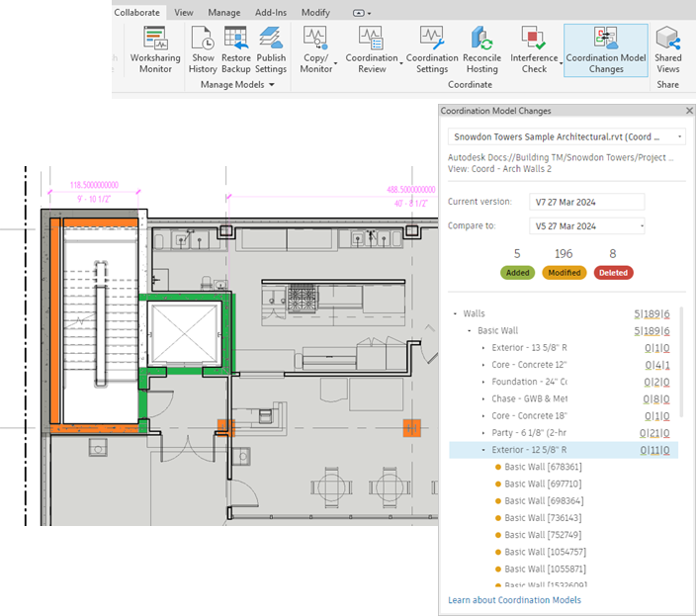Toggle the orange Modified filter badge
Viewport: 696px width, 616px height.
click(x=564, y=273)
